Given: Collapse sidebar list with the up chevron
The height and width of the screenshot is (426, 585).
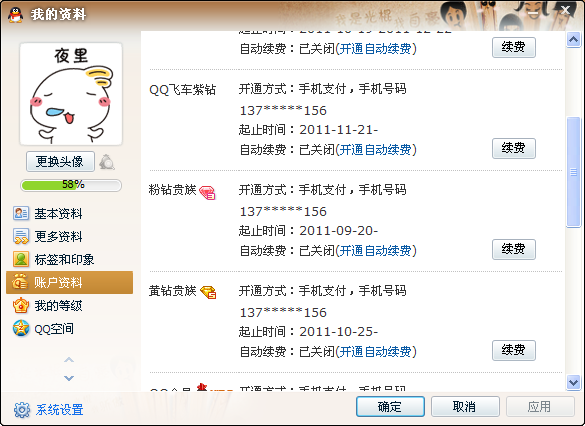Looking at the screenshot, I should point(69,360).
